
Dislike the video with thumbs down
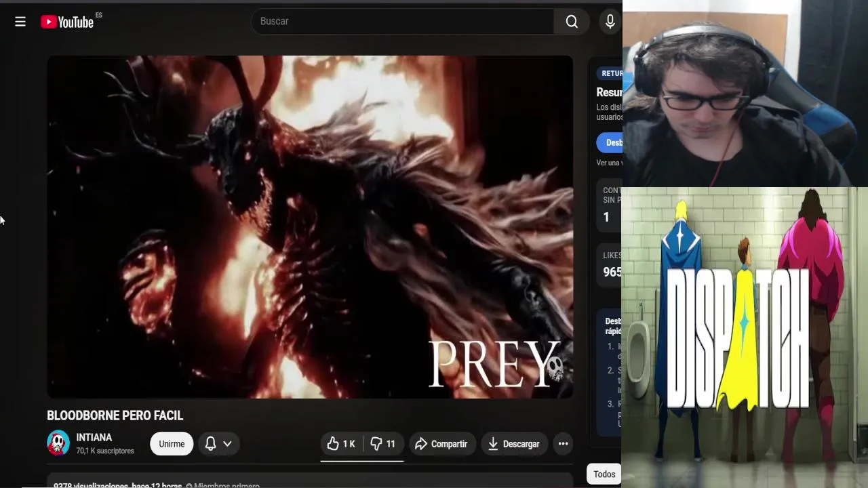pyautogui.click(x=383, y=444)
